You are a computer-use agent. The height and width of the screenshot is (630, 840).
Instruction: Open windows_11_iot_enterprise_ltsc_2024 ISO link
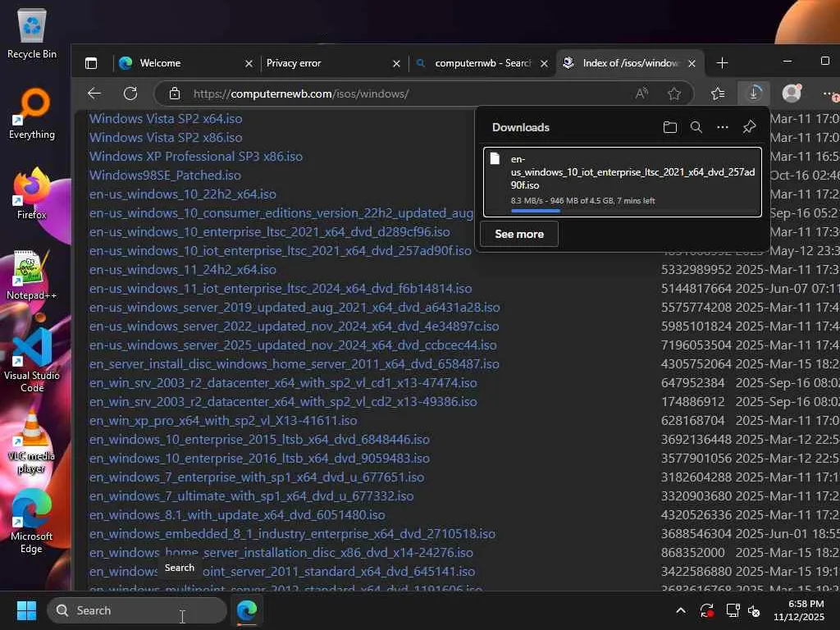tap(281, 289)
